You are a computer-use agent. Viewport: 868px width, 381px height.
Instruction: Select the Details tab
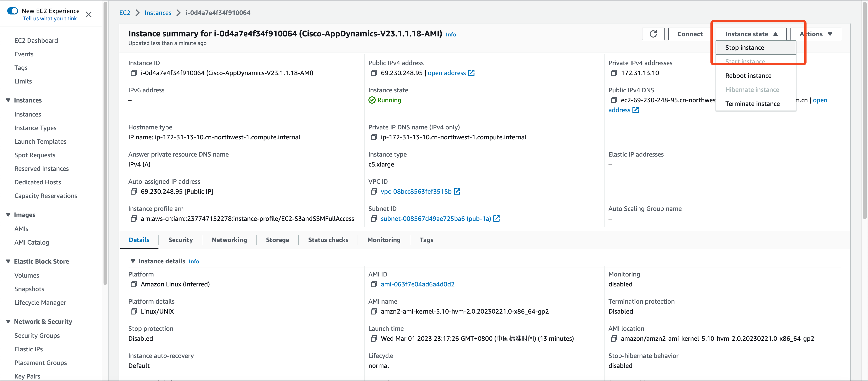click(x=139, y=240)
